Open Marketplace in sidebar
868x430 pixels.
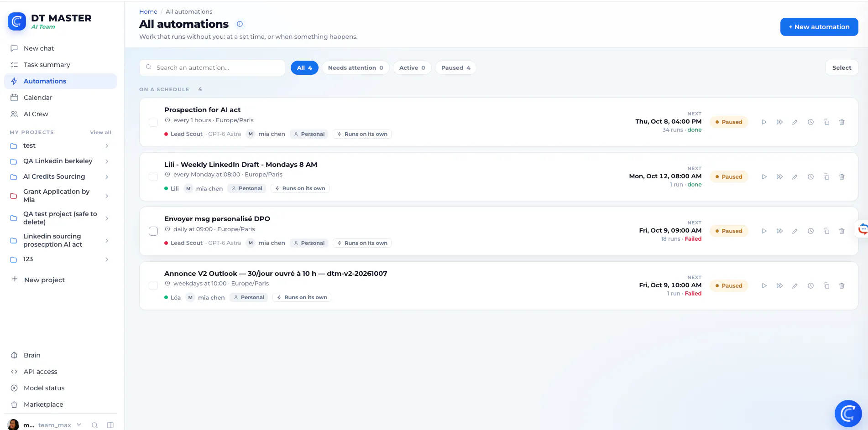pyautogui.click(x=60, y=404)
